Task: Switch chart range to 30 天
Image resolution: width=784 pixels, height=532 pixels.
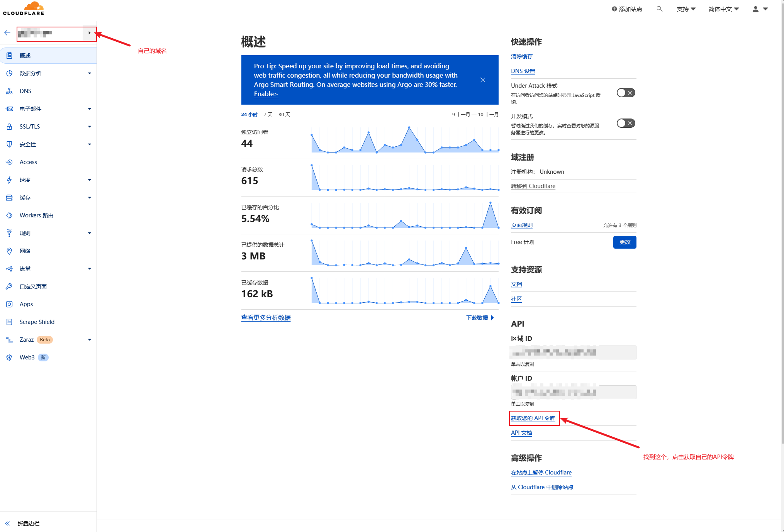Action: coord(284,115)
